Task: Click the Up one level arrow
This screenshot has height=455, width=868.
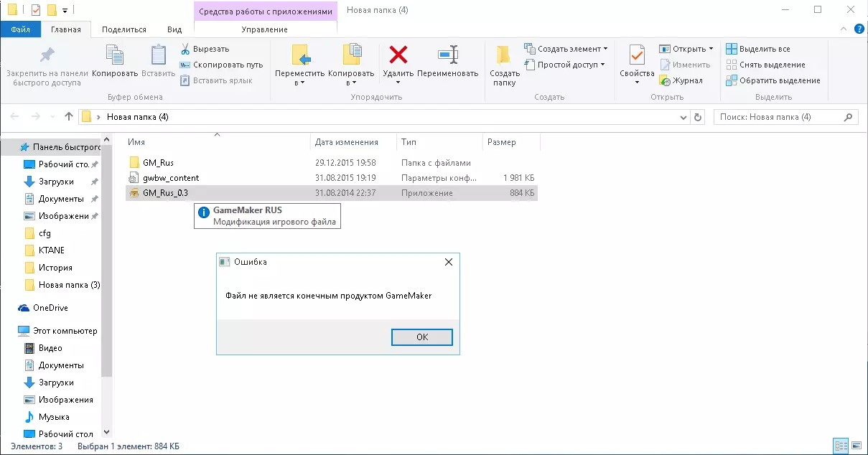Action: click(69, 116)
